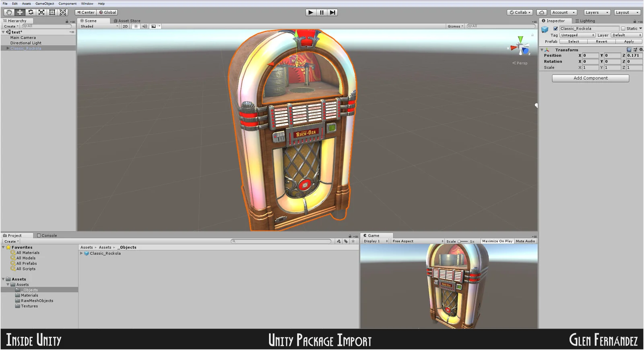
Task: Toggle pivot mode Center button
Action: pyautogui.click(x=86, y=12)
